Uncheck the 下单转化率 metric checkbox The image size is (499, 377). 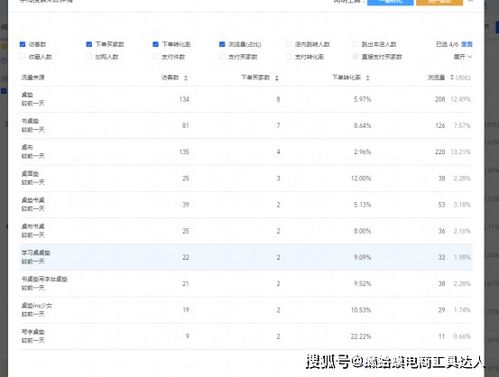point(156,44)
